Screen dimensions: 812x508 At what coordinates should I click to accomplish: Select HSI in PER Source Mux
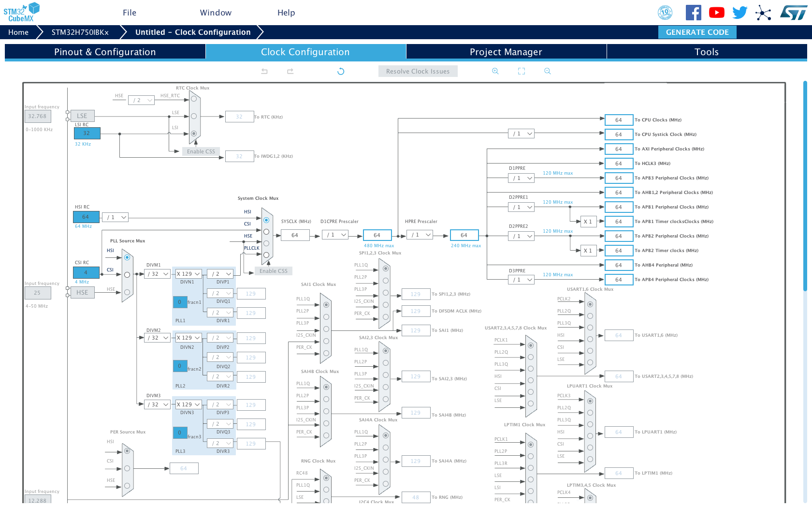click(x=127, y=451)
